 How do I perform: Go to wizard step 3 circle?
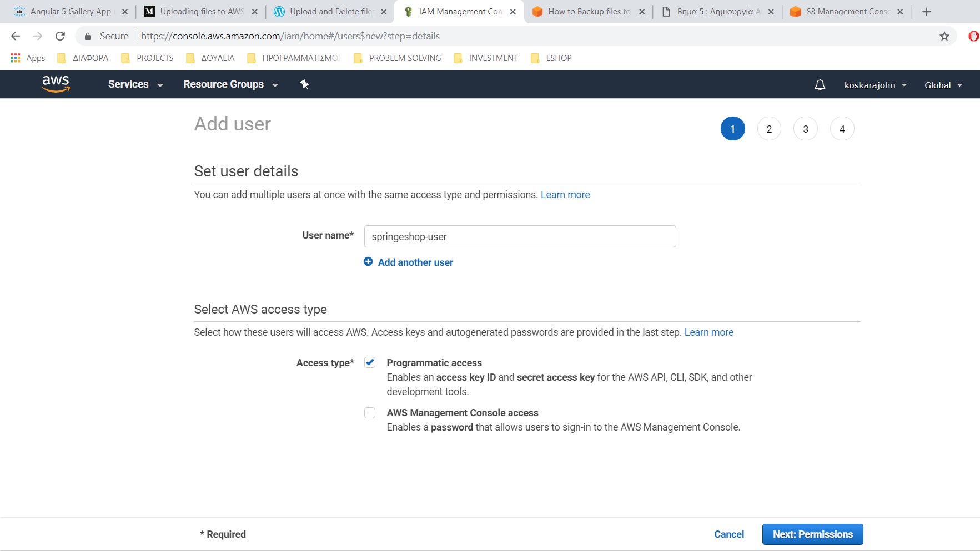[x=806, y=129]
